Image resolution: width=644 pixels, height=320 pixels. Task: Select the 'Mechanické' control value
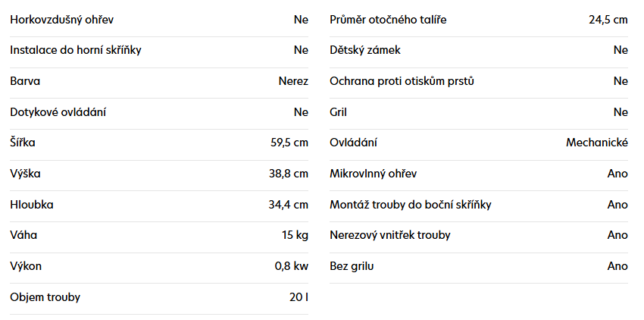coord(597,143)
